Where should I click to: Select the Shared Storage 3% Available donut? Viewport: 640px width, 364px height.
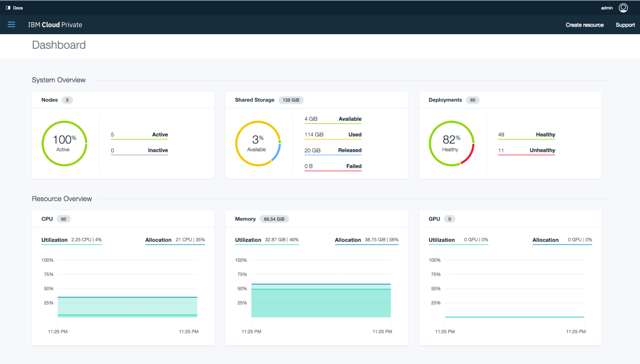coord(258,143)
